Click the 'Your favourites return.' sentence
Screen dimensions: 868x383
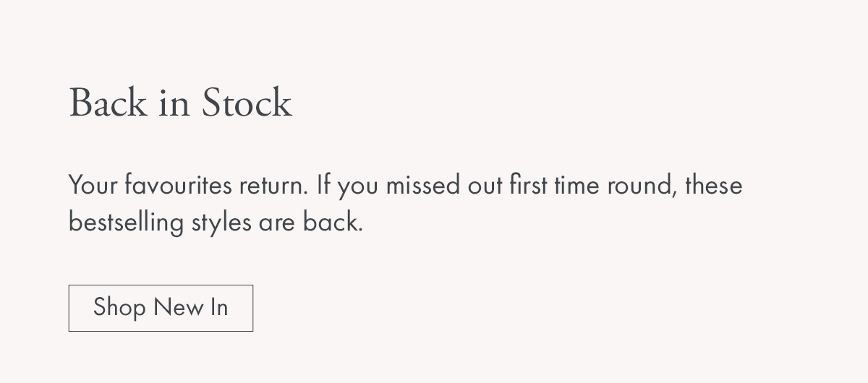pos(189,185)
